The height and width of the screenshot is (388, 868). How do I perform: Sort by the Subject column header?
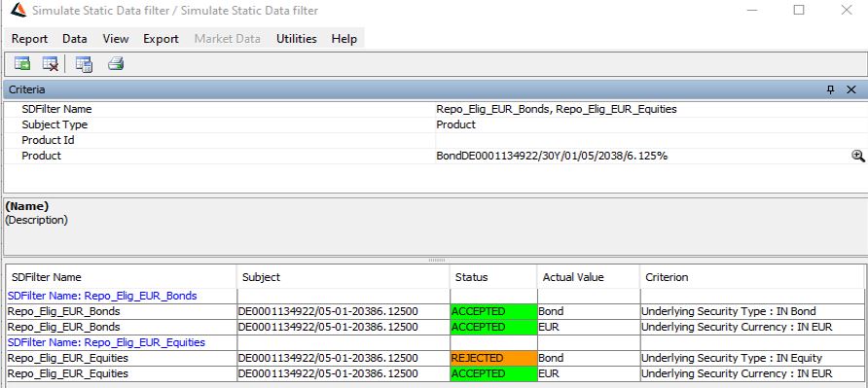(x=344, y=277)
